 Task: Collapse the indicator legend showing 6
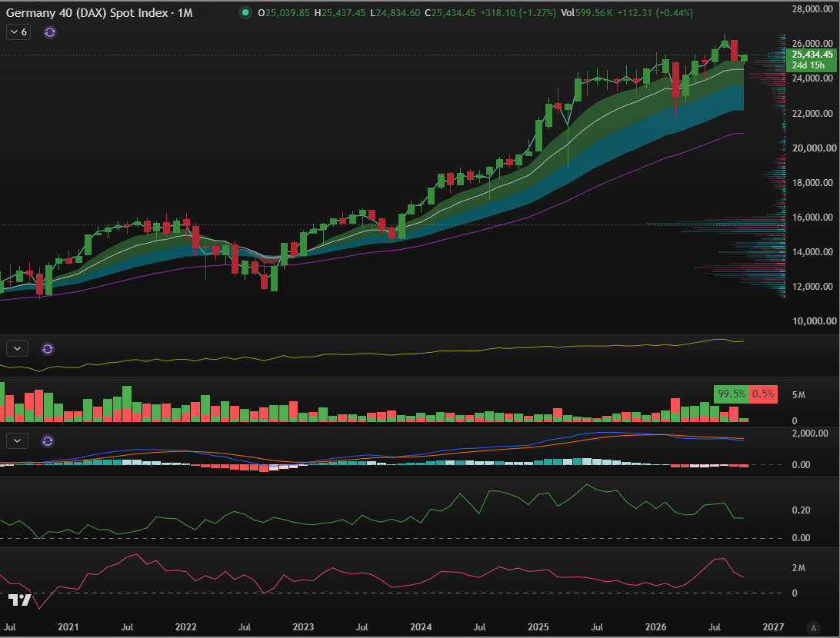click(x=18, y=32)
